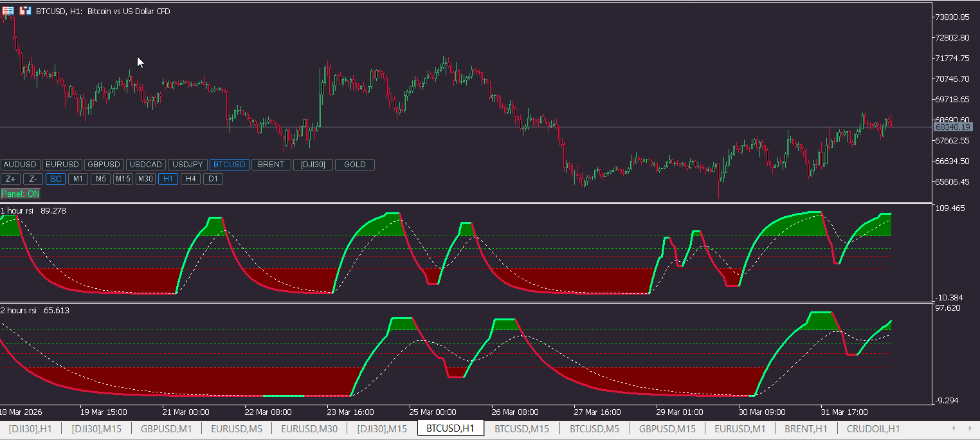
Task: Select the M15 timeframe button
Action: tap(123, 179)
